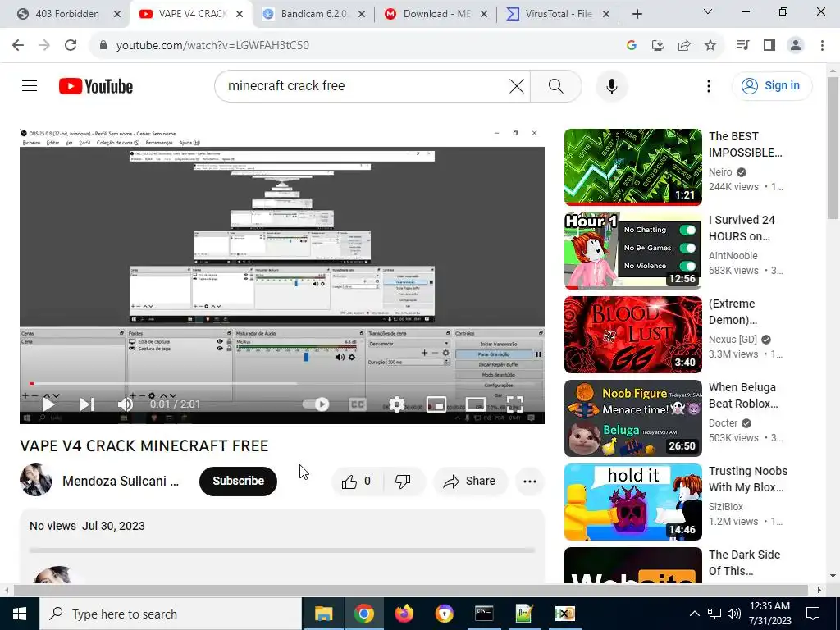Viewport: 840px width, 630px height.
Task: Switch to miniplayer mode
Action: click(436, 404)
